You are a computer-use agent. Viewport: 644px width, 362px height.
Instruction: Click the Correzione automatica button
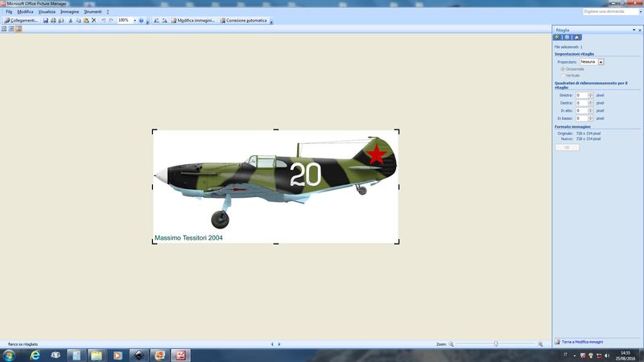click(243, 20)
